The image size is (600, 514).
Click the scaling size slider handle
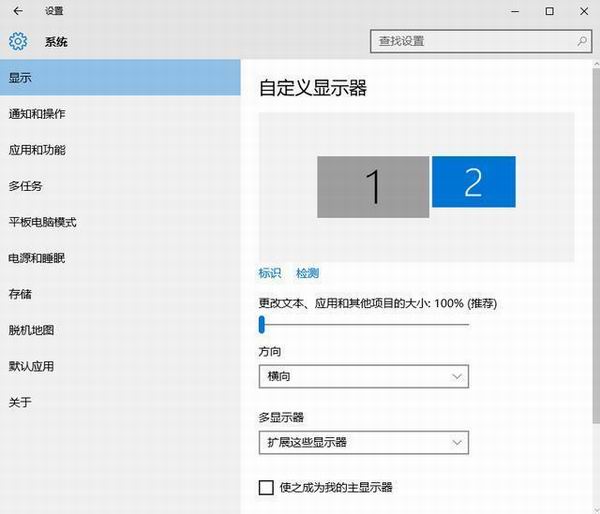tap(262, 325)
